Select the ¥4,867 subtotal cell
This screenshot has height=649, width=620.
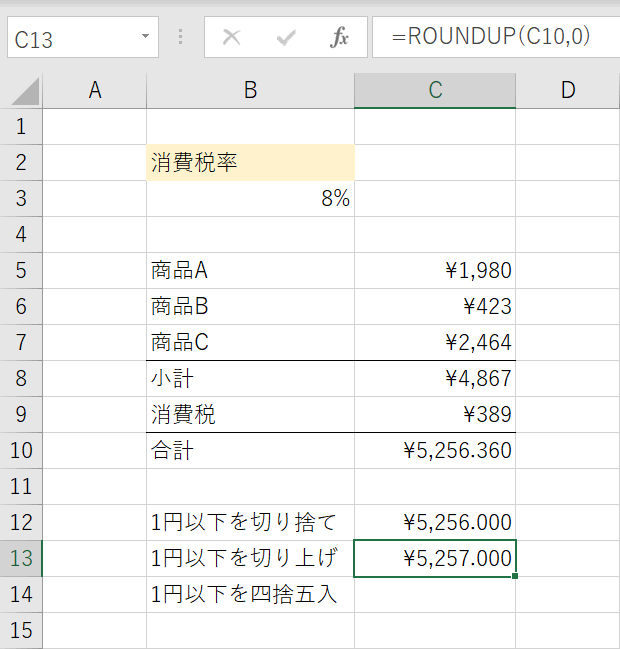435,379
